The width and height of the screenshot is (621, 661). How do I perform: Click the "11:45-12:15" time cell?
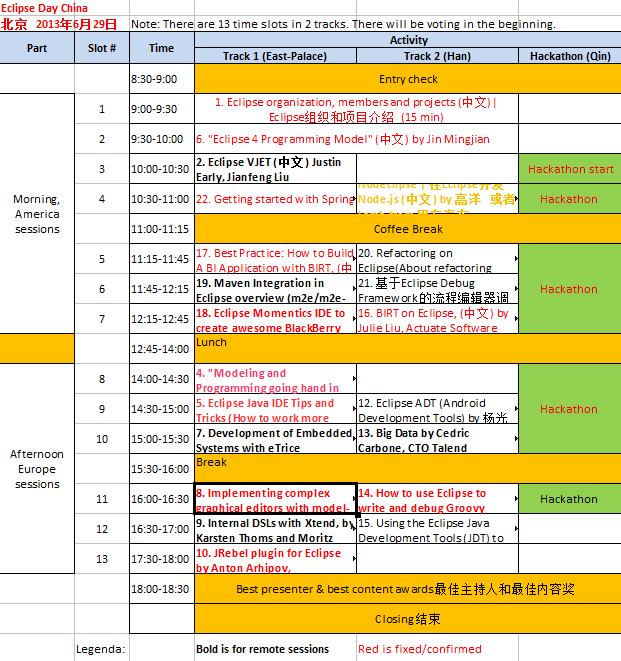click(x=161, y=289)
